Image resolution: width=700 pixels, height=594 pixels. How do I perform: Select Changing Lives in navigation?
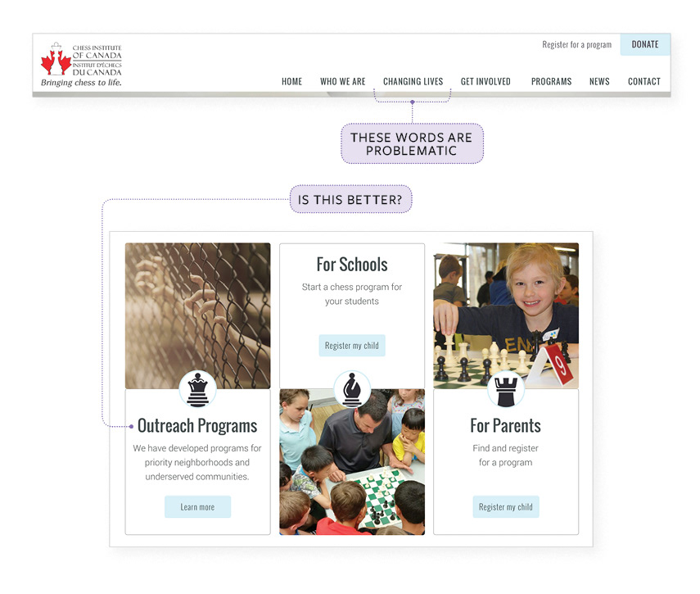point(413,81)
